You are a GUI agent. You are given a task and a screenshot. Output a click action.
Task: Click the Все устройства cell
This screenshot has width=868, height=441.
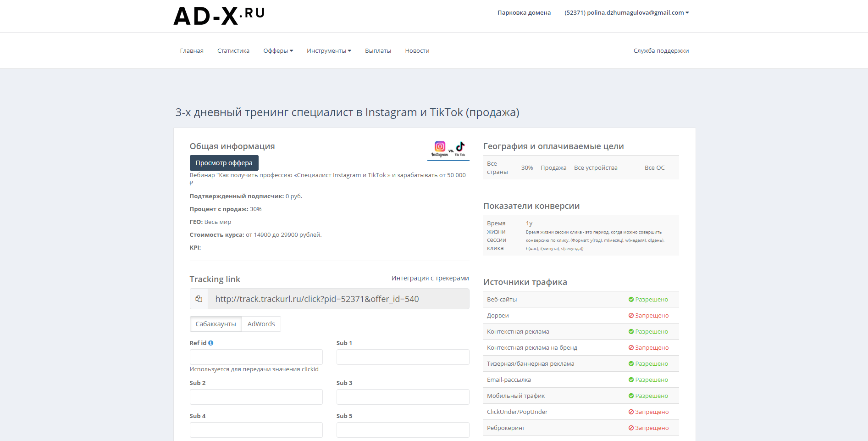596,167
